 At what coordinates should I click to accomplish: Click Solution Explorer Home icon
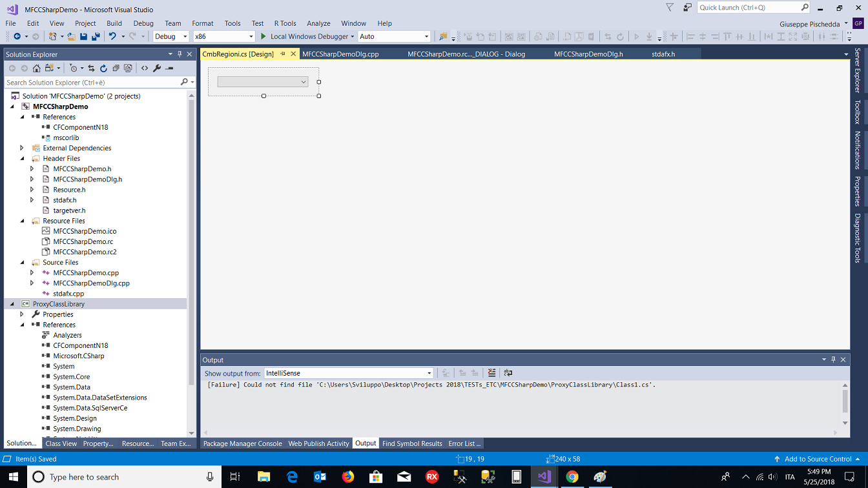37,68
